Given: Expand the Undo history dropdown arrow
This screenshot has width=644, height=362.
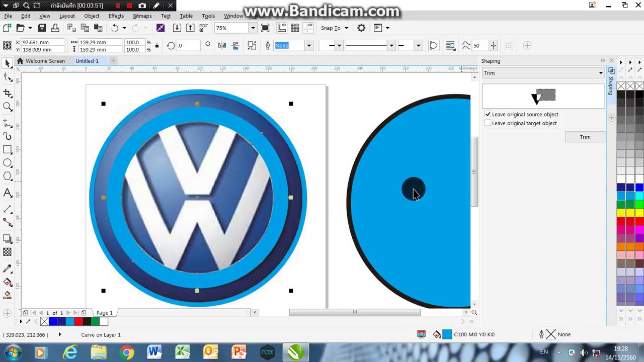Looking at the screenshot, I should tap(124, 28).
